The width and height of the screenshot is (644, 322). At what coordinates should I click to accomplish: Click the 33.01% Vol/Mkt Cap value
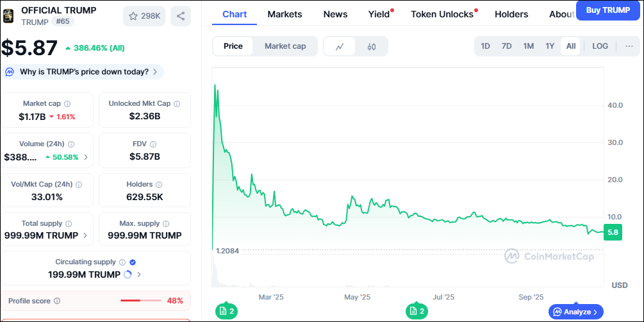point(47,197)
